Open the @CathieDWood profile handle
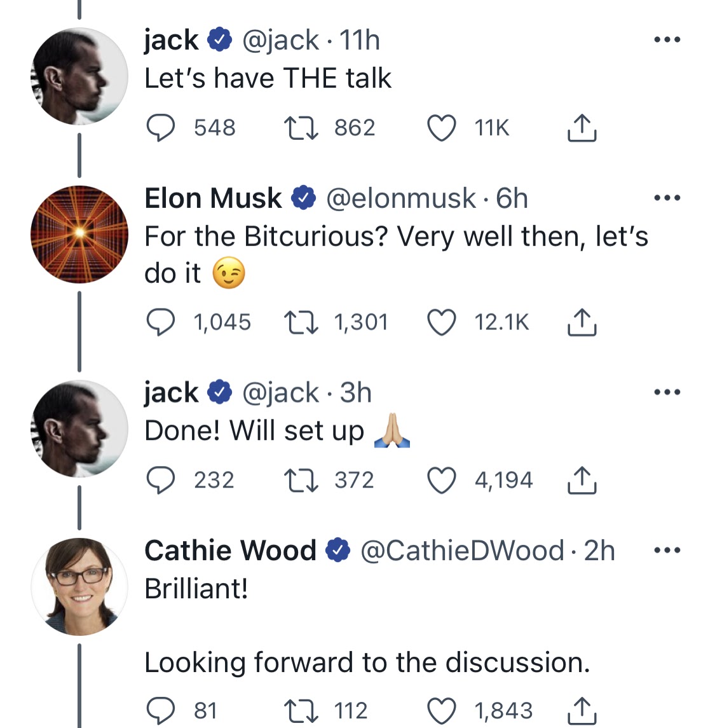This screenshot has width=715, height=728. [462, 551]
